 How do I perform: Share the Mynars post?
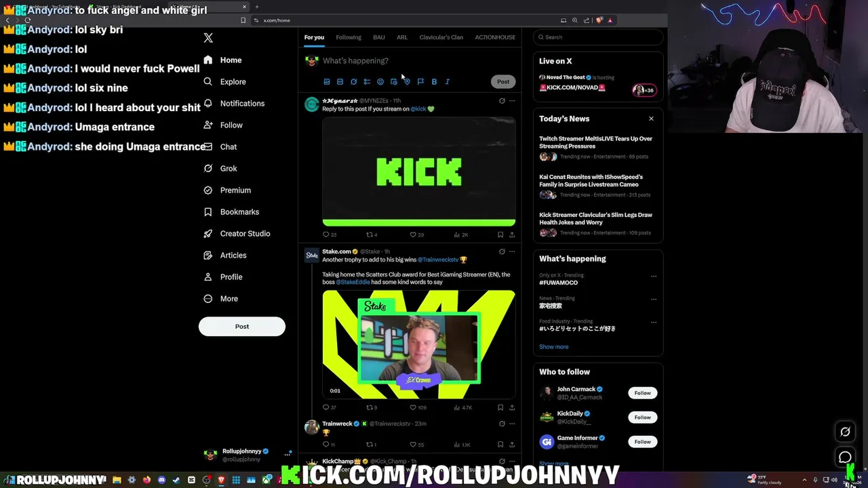(x=512, y=235)
